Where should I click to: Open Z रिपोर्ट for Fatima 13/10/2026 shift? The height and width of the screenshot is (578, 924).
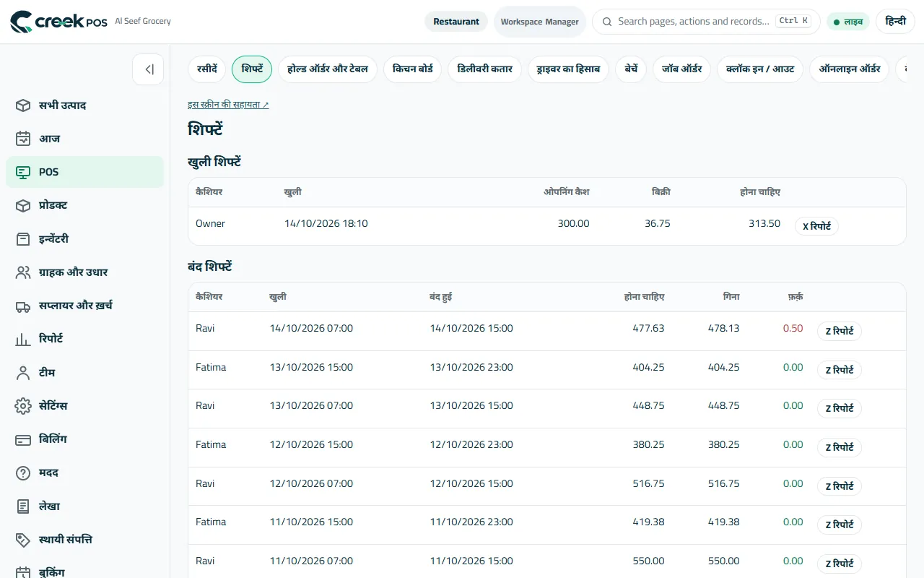[x=840, y=370]
